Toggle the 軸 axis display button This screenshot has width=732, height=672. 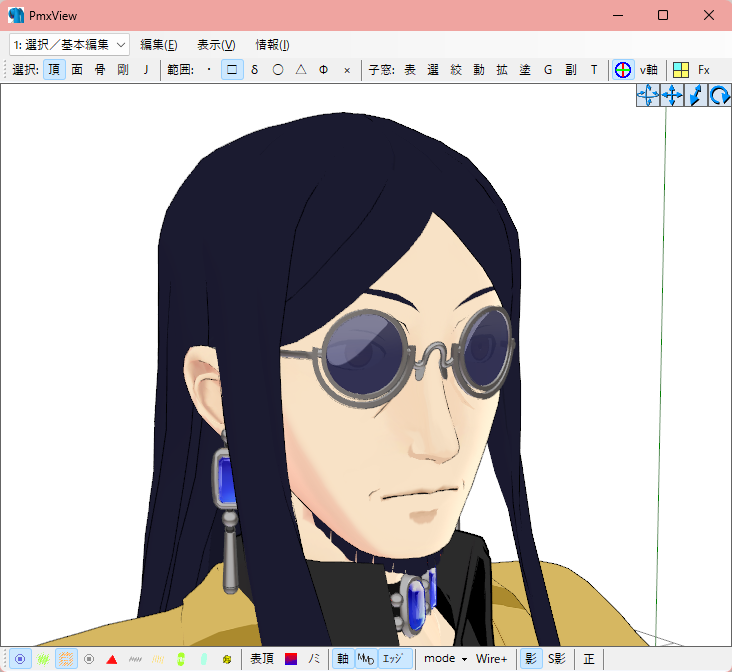coord(343,659)
